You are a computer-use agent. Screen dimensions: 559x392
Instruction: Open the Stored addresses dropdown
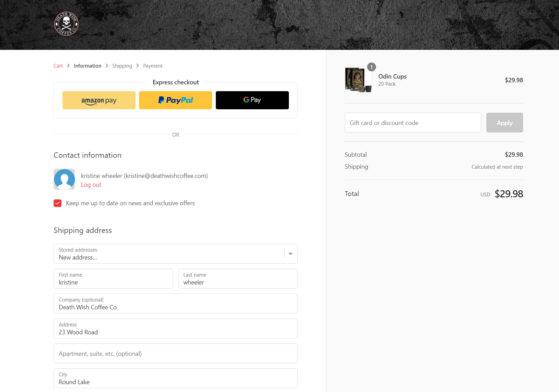[x=176, y=254]
